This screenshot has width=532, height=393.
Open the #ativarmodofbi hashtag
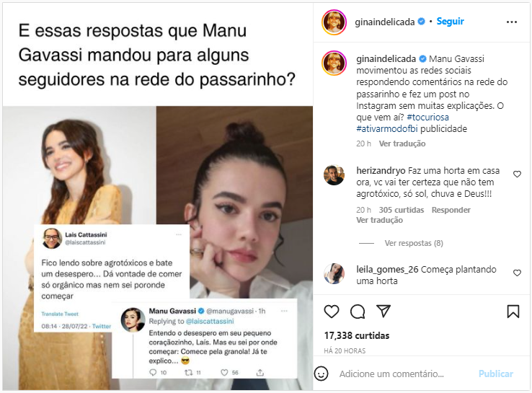point(387,128)
